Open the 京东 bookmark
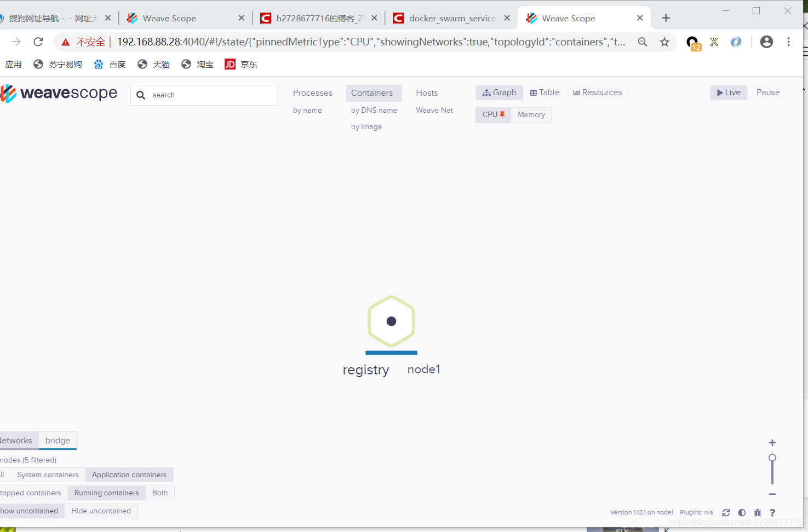Image resolution: width=808 pixels, height=532 pixels. point(241,64)
